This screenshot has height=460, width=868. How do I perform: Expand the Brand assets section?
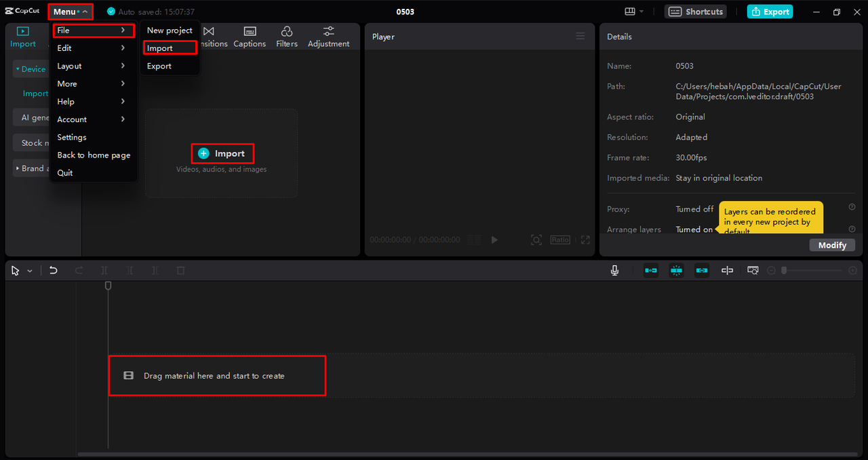pyautogui.click(x=31, y=168)
